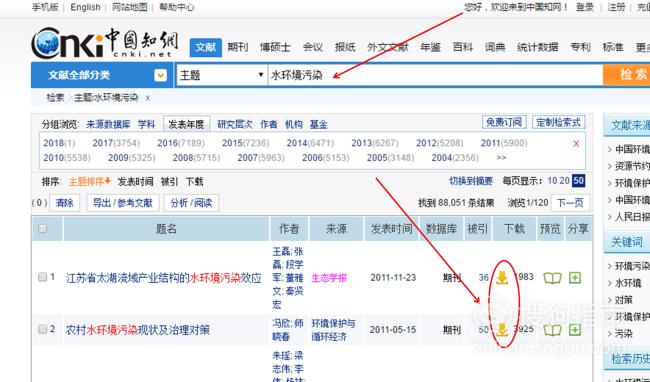Viewport: 650px width, 382px height.
Task: Open the CNKI 中国知网 logo homepage
Action: point(104,43)
